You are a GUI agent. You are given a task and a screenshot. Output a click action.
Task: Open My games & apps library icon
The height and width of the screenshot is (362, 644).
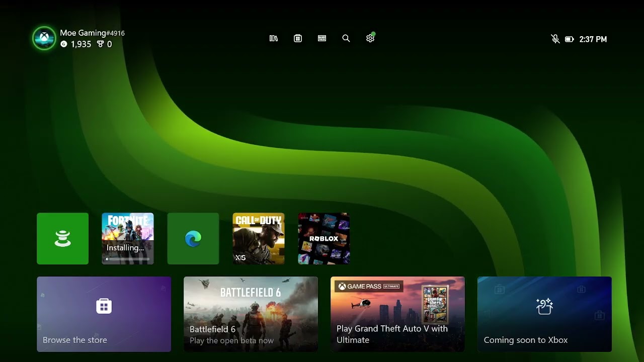coord(274,38)
